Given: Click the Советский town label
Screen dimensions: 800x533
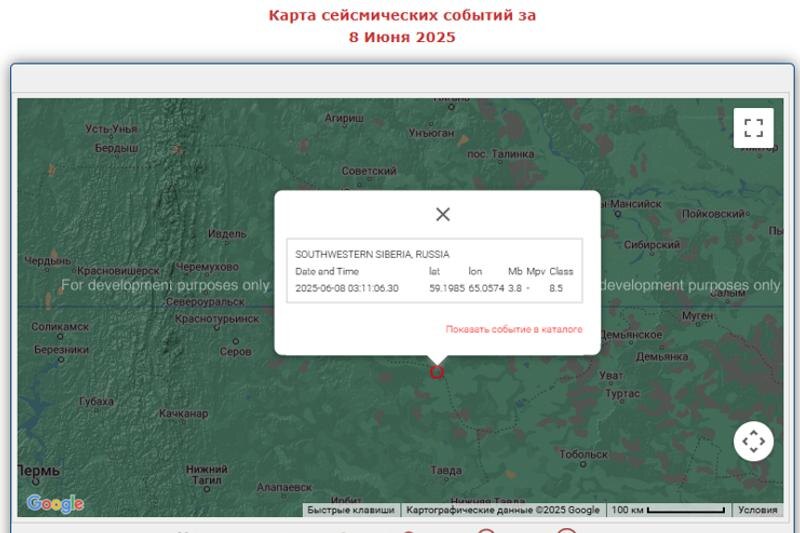Looking at the screenshot, I should click(369, 171).
